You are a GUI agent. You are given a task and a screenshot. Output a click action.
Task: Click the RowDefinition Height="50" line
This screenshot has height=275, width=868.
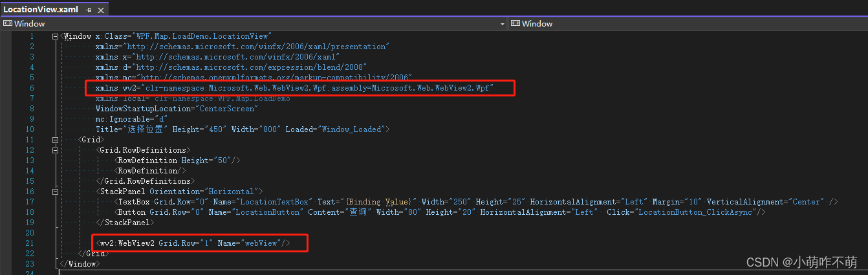pyautogui.click(x=177, y=160)
